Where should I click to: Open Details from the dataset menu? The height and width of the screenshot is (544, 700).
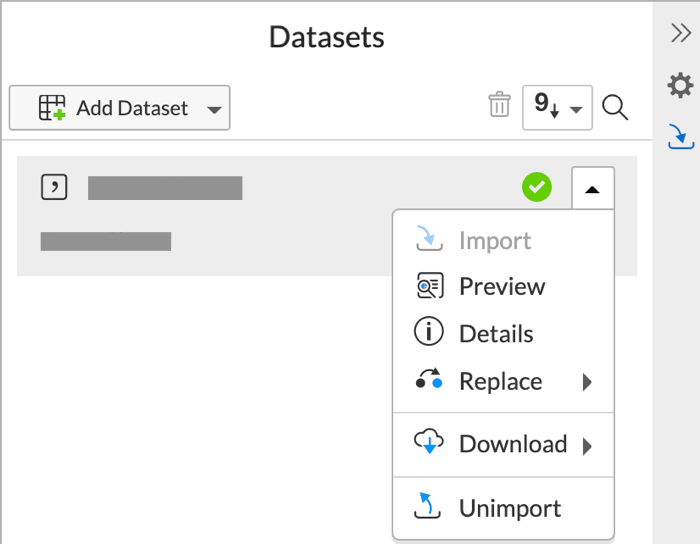503,333
